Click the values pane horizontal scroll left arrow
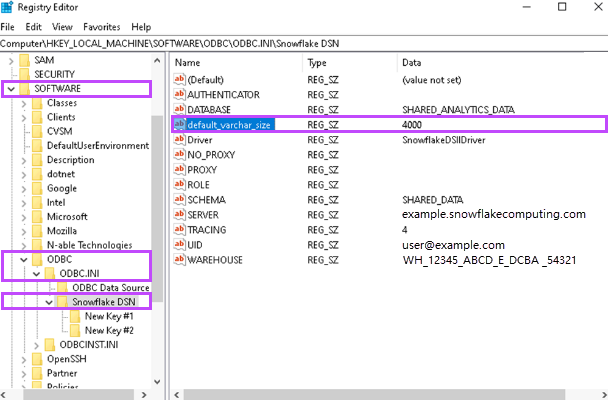Viewport: 608px width, 400px height. pos(178,395)
